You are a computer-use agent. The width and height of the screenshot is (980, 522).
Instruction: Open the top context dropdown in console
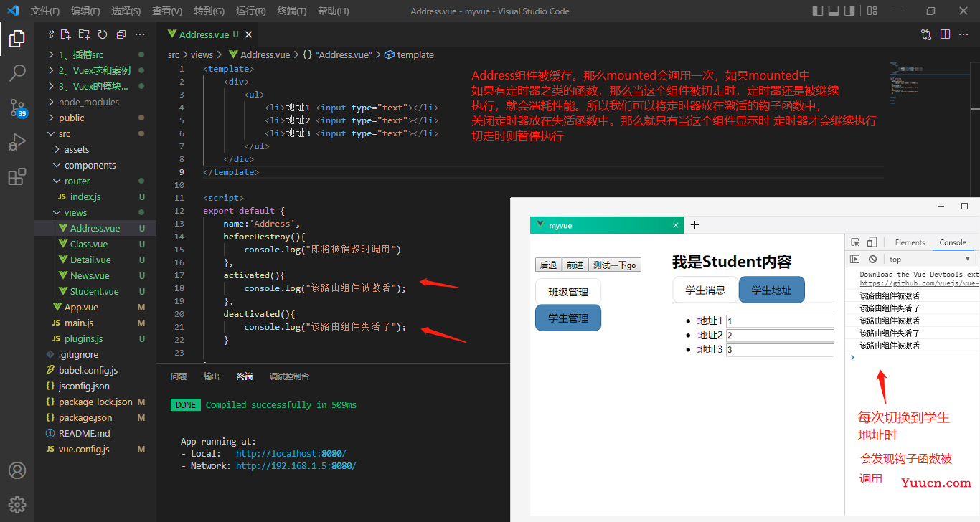(930, 259)
